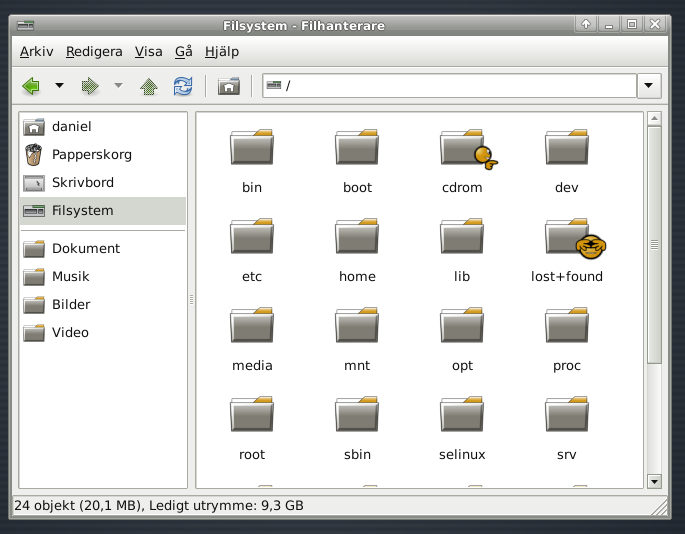
Task: Open the Video bookmark
Action: (x=103, y=333)
